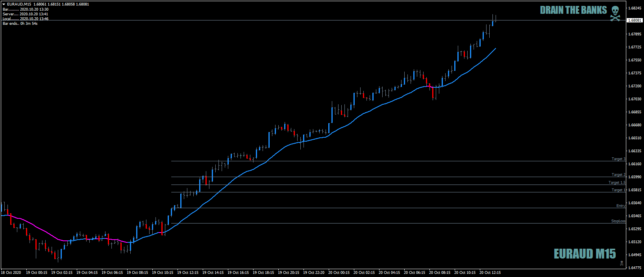Viewport: 644px width, 277px height.
Task: Click the '20 Oct 10:15' time axis label
Action: coord(465,273)
